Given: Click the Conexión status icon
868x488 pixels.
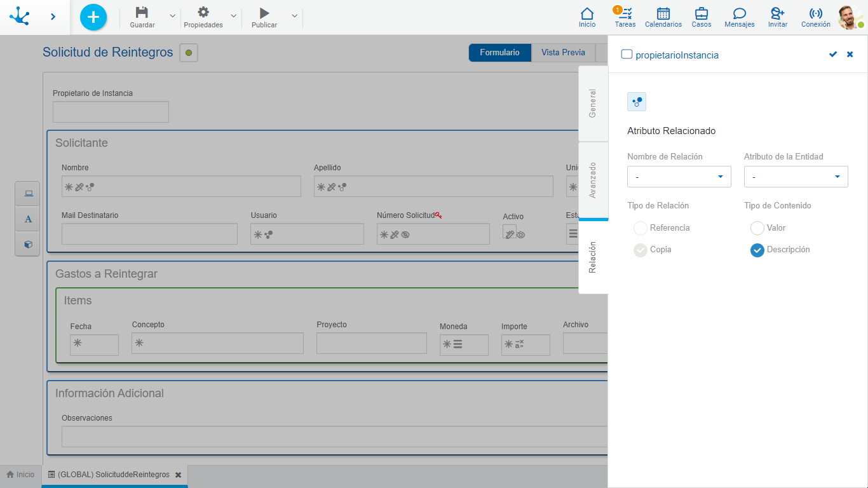Looking at the screenshot, I should [x=815, y=14].
